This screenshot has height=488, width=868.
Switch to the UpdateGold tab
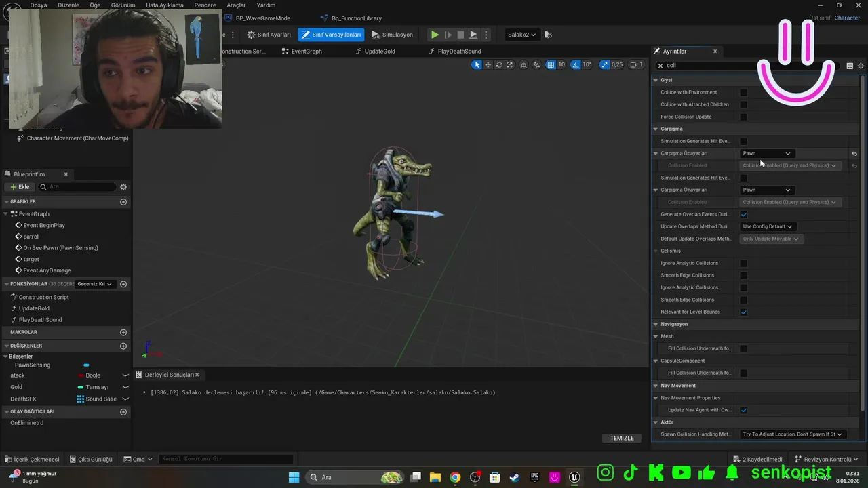click(x=380, y=52)
